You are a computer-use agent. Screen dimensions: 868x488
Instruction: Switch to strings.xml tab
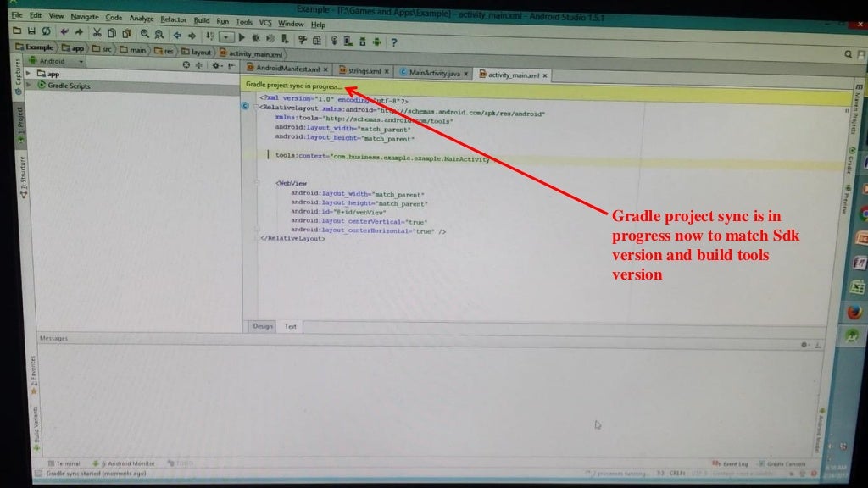click(364, 71)
